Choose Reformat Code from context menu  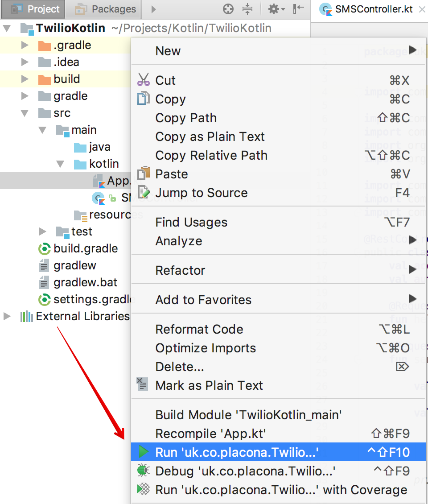(x=199, y=329)
